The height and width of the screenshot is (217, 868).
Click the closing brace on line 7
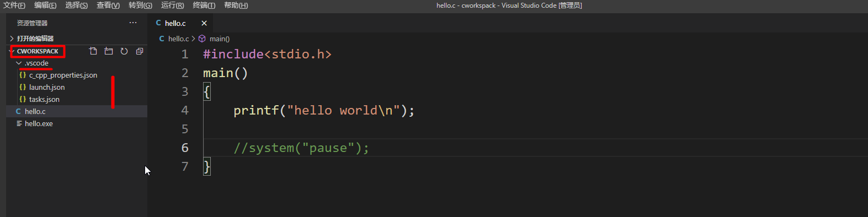pyautogui.click(x=207, y=166)
